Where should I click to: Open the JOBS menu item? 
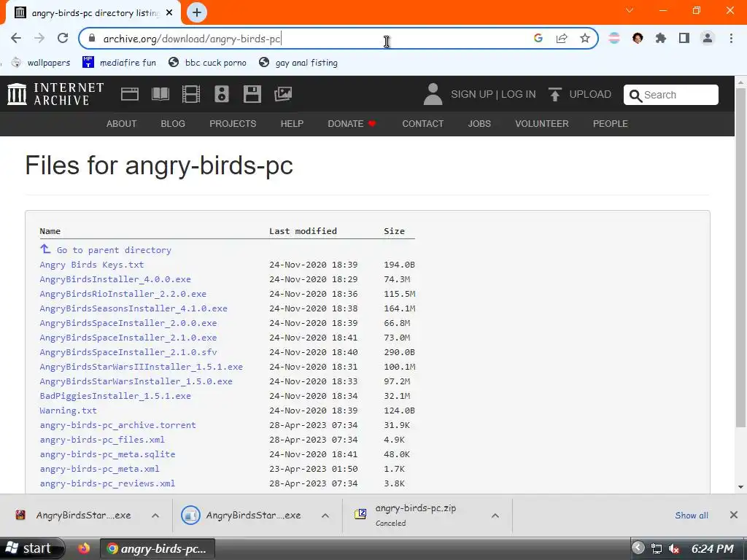point(479,124)
